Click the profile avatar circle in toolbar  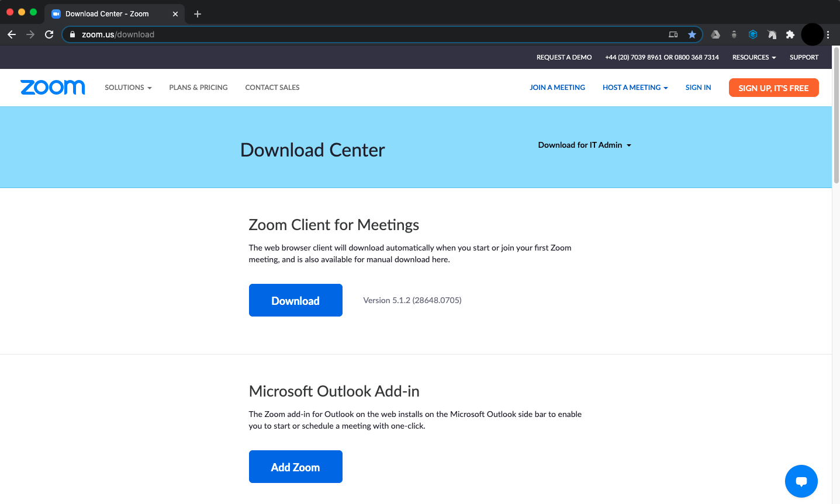click(813, 34)
